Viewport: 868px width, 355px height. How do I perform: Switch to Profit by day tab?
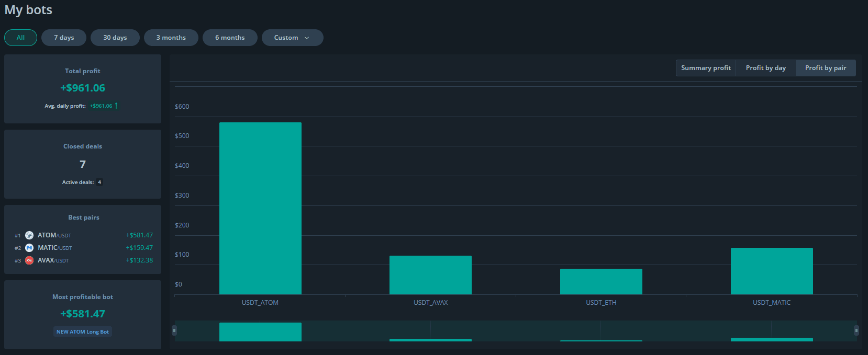pyautogui.click(x=766, y=68)
